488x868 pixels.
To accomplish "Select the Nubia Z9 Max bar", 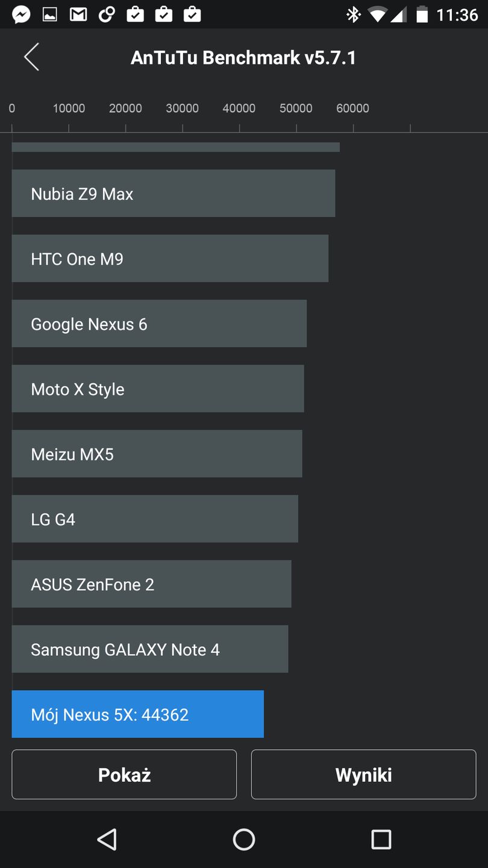I will pos(173,193).
